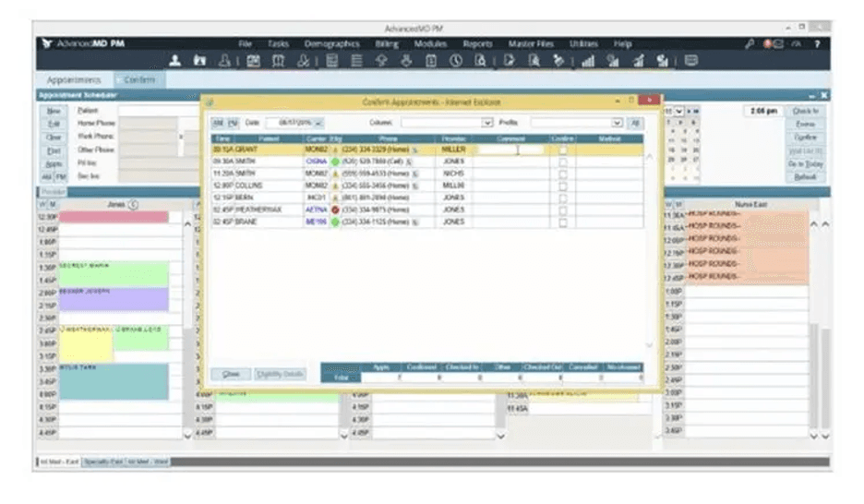The image size is (864, 504).
Task: Click the Go to Today button
Action: 805,164
